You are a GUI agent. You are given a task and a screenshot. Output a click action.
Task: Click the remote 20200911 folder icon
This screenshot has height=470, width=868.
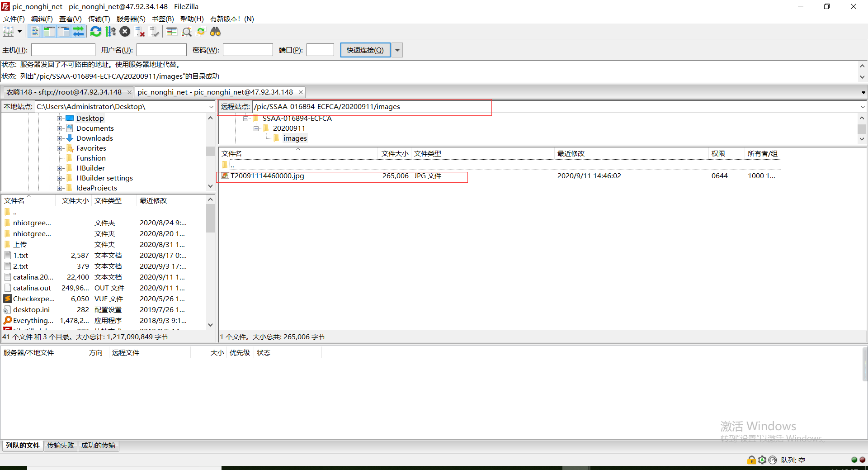point(266,128)
